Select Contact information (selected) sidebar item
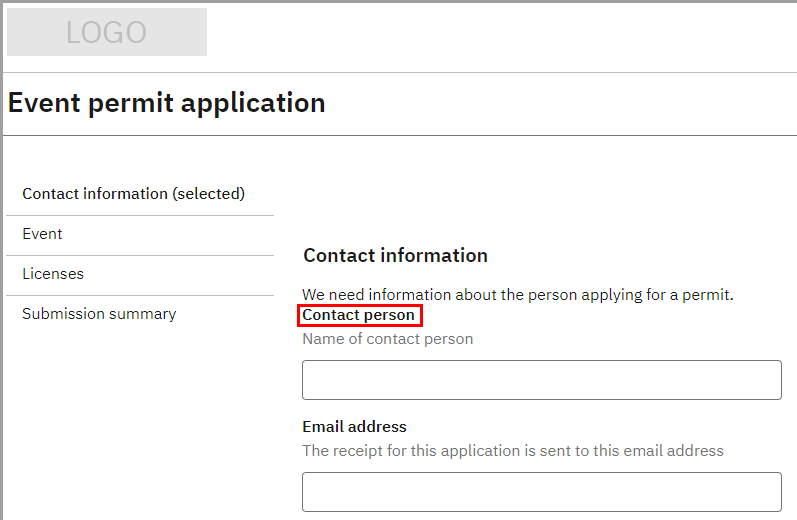797x520 pixels. click(133, 194)
